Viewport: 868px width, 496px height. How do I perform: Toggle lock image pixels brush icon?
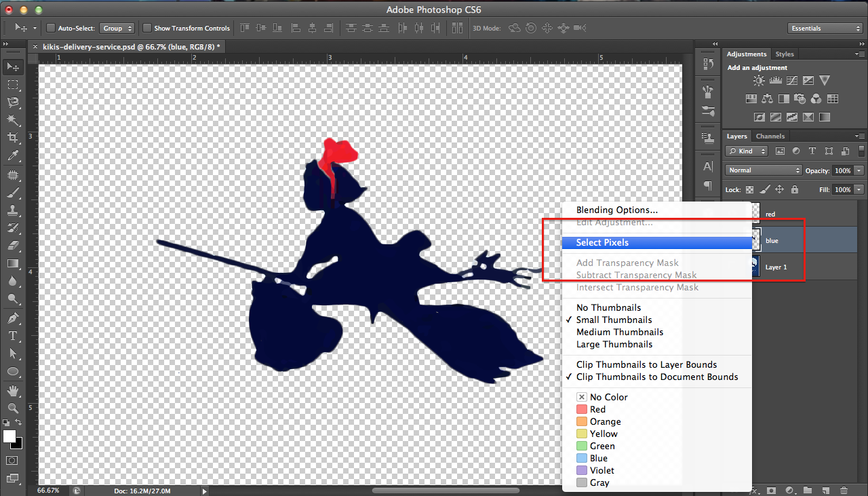point(765,190)
